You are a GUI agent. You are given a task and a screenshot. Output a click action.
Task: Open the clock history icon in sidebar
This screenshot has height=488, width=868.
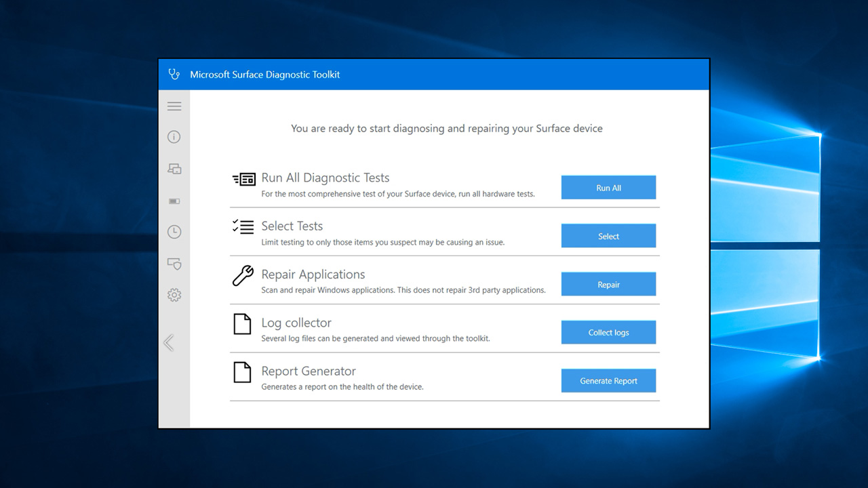[174, 232]
